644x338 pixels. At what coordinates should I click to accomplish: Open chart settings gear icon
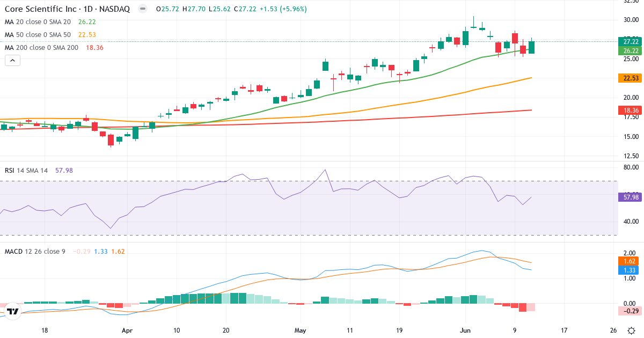coord(632,330)
